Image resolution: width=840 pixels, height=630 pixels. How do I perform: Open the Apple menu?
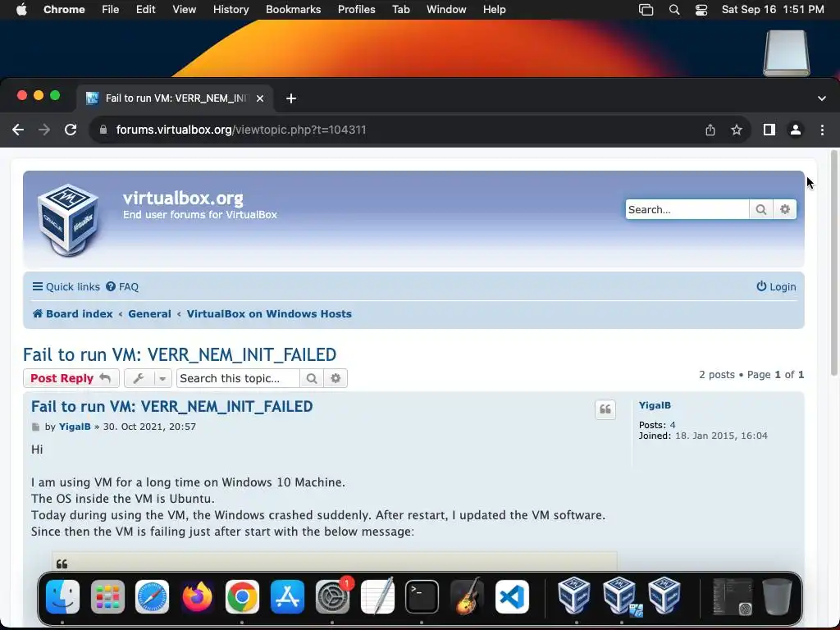[x=21, y=10]
